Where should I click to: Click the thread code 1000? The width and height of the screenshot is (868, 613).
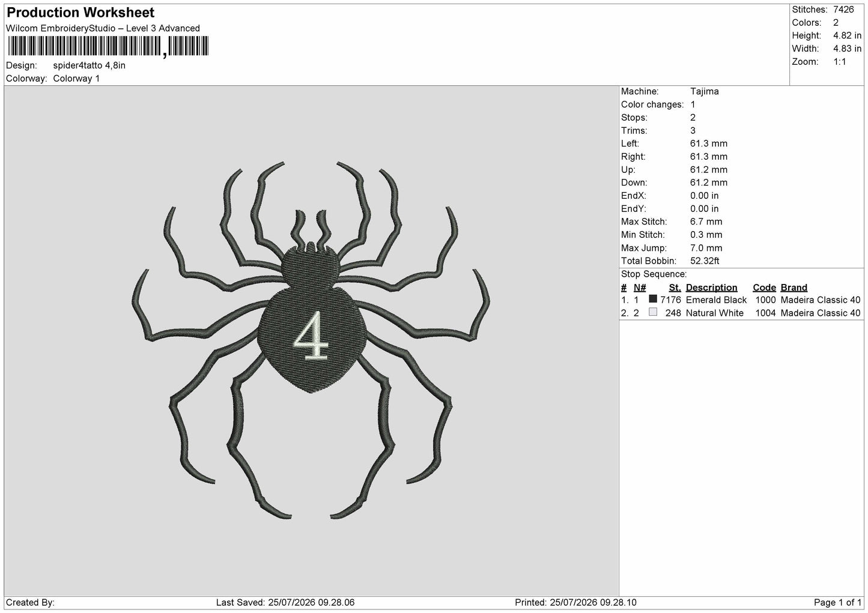click(765, 300)
